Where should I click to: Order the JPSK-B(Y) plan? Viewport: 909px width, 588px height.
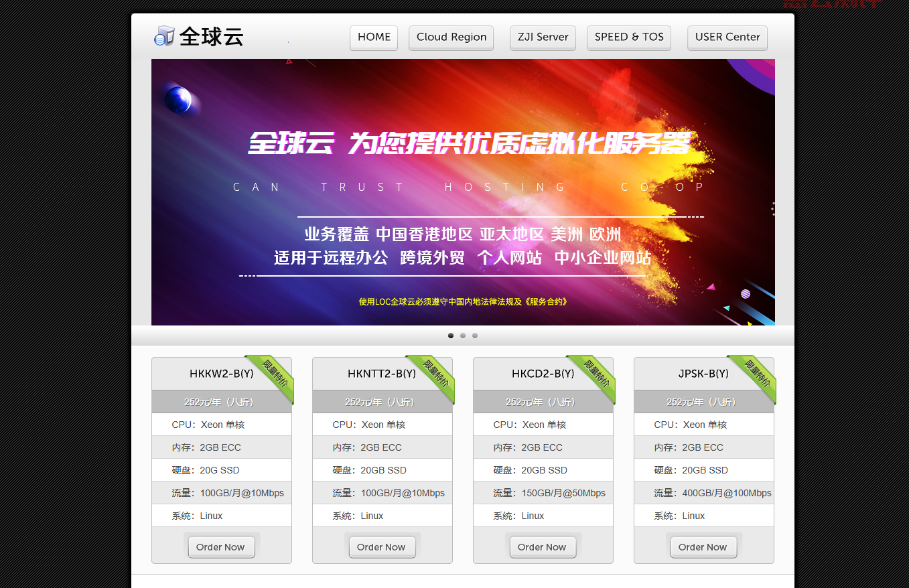(x=703, y=547)
